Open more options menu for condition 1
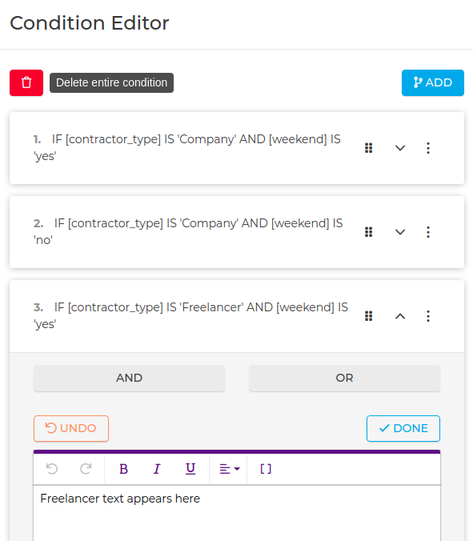This screenshot has width=473, height=541. (428, 148)
